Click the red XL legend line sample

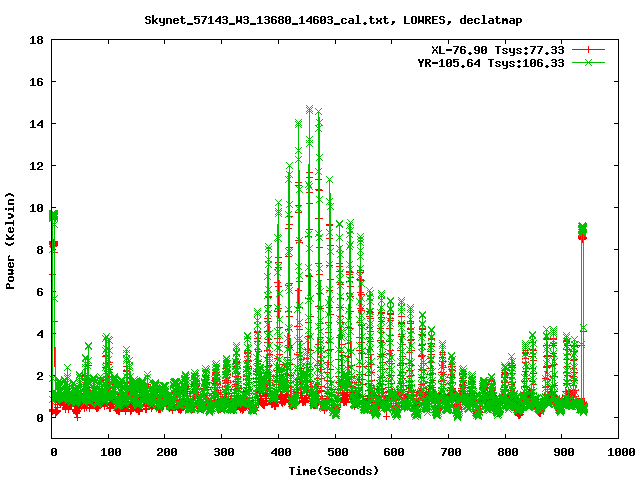click(x=588, y=50)
